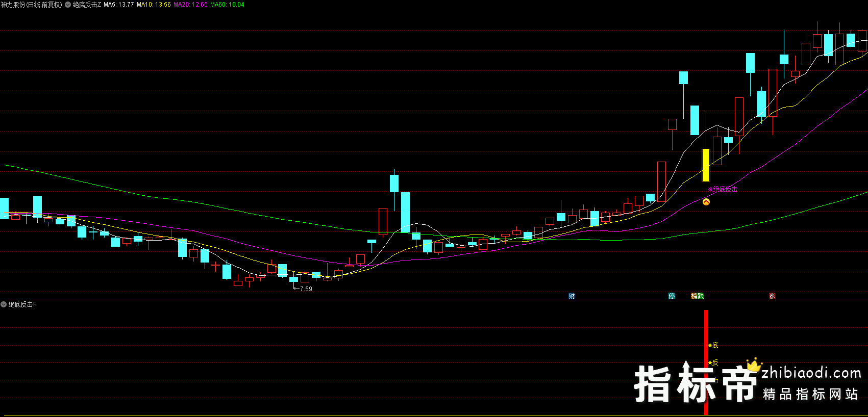Select the yellow highlighted signal candlestick

[706, 165]
